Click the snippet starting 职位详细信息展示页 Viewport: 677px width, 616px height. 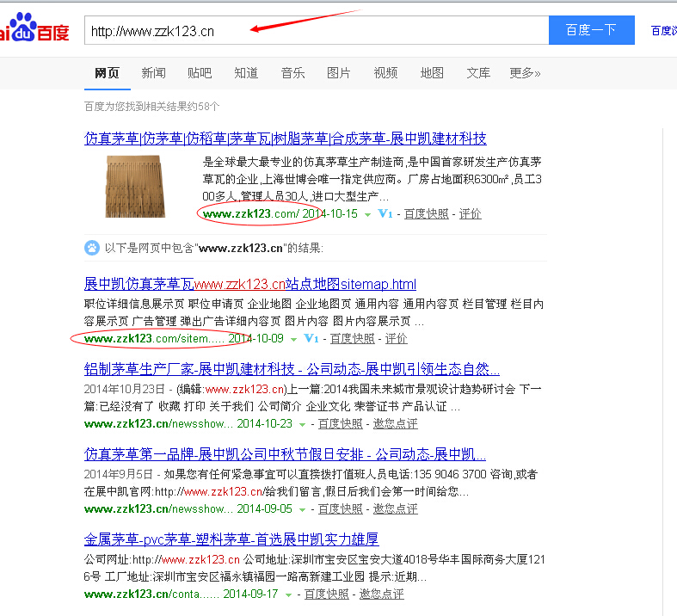tap(314, 312)
